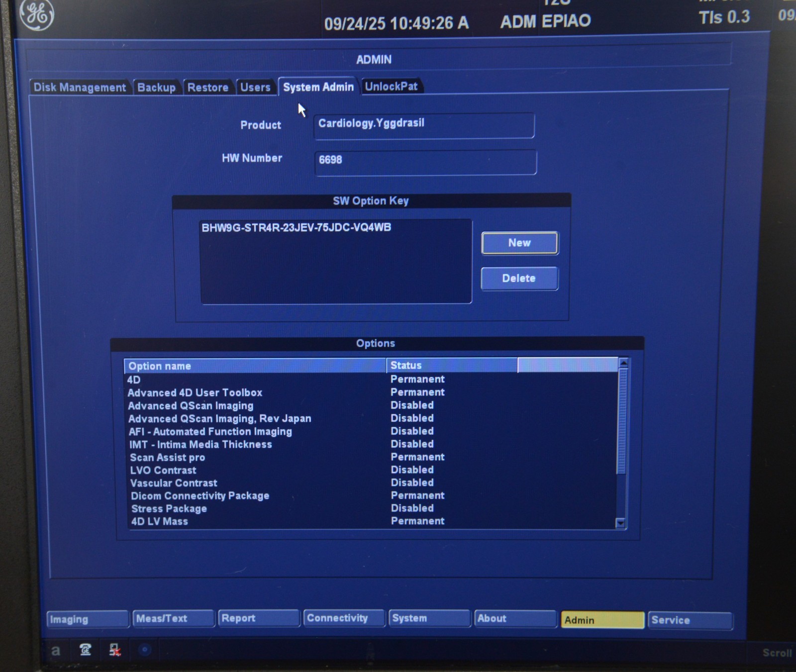Open the Disk Management tab
The width and height of the screenshot is (796, 672).
tap(80, 88)
